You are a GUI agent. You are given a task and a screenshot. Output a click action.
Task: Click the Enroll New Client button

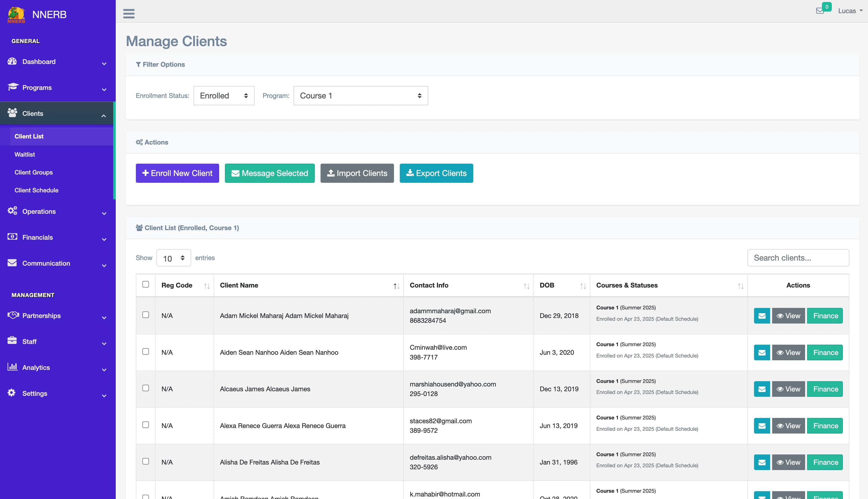(x=177, y=173)
